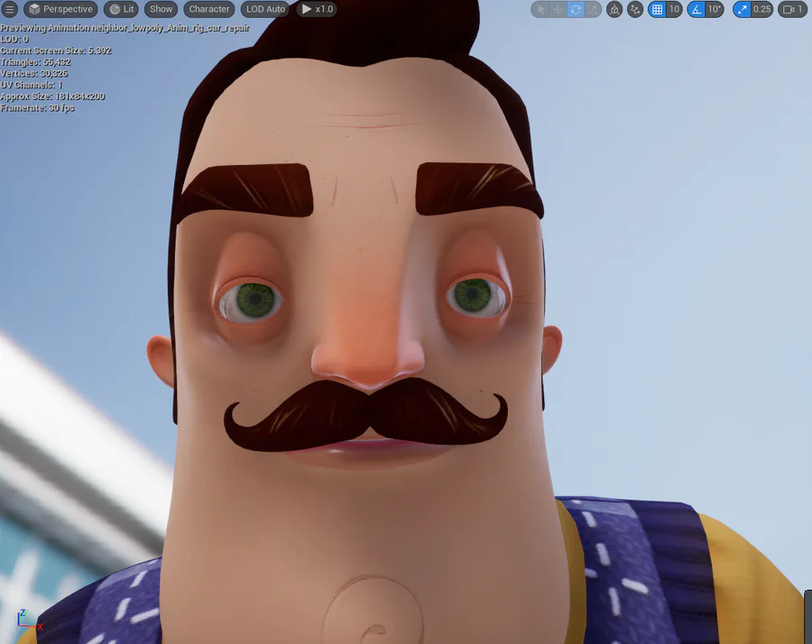Click 'Previewing Animation neighbor_lowpoly_Anim_rig_car_repair' text
Screen dimensions: 812x644
pyautogui.click(x=125, y=28)
